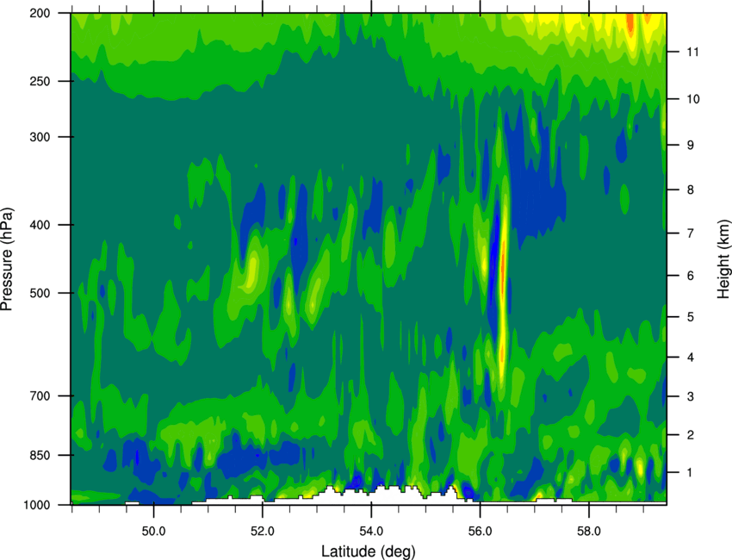Click the 56.0 latitude tick label
Image resolution: width=732 pixels, height=560 pixels.
pyautogui.click(x=480, y=532)
